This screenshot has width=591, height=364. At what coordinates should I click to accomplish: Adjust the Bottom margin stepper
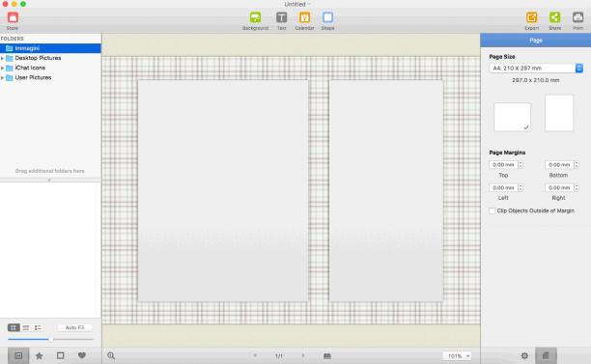pos(576,165)
